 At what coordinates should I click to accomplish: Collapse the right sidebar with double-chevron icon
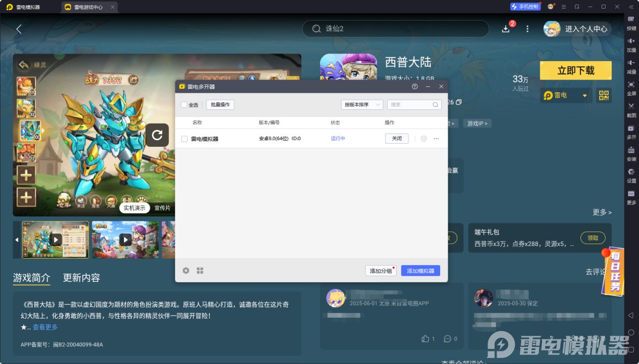[631, 7]
